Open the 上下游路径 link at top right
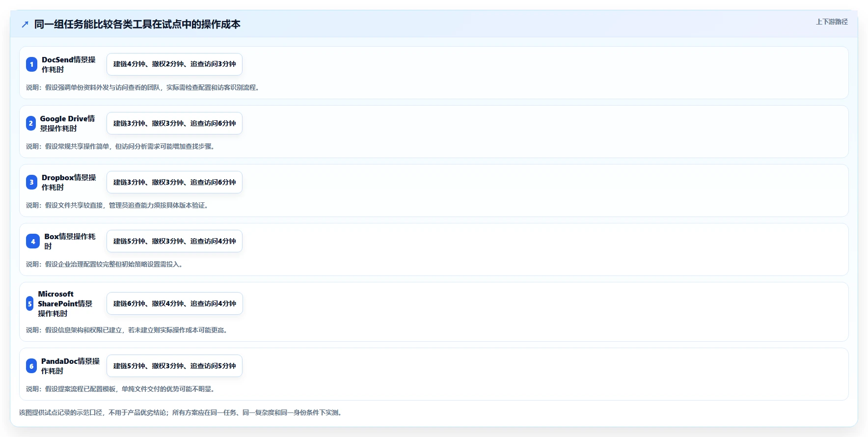The width and height of the screenshot is (868, 437). (x=832, y=22)
